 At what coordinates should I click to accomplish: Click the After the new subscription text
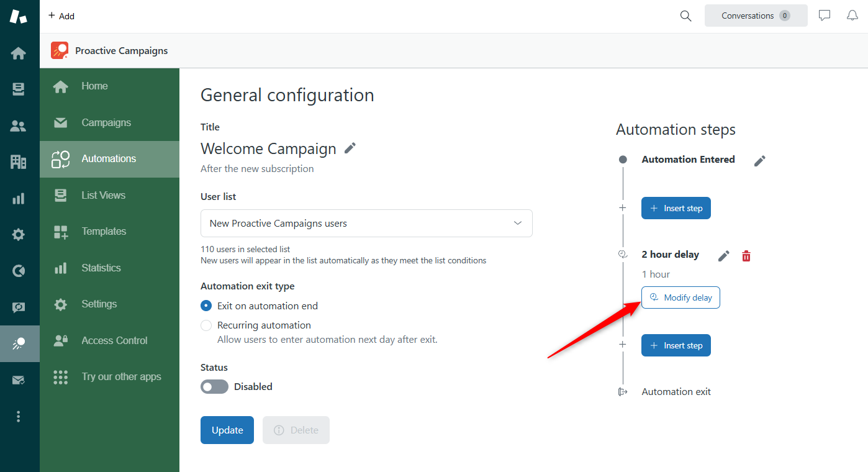click(257, 169)
